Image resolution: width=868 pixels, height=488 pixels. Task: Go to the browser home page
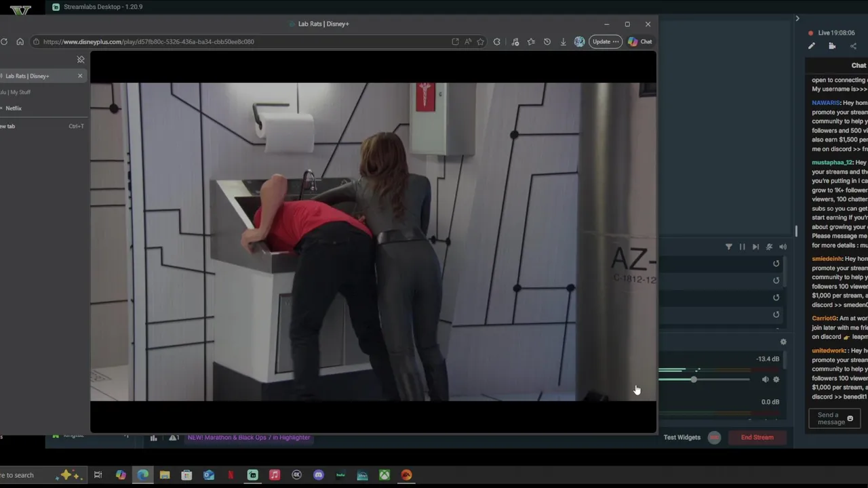click(20, 41)
